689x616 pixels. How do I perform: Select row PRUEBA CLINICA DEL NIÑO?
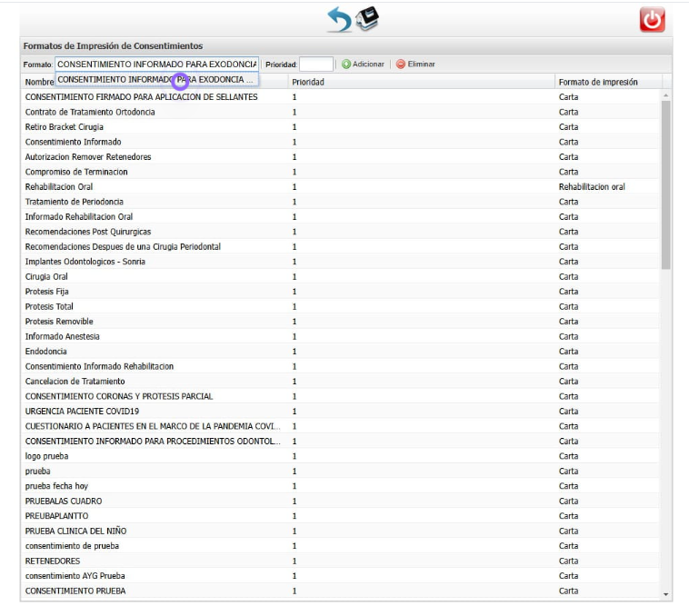[x=341, y=531]
